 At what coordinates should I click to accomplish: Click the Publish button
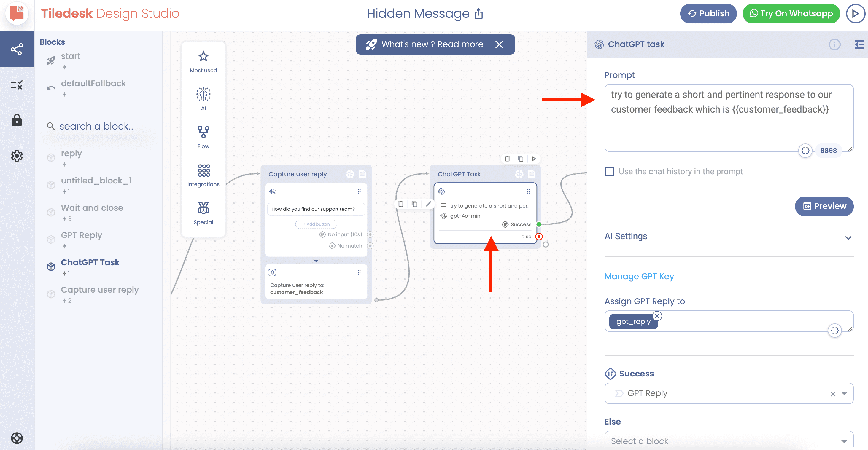click(708, 13)
